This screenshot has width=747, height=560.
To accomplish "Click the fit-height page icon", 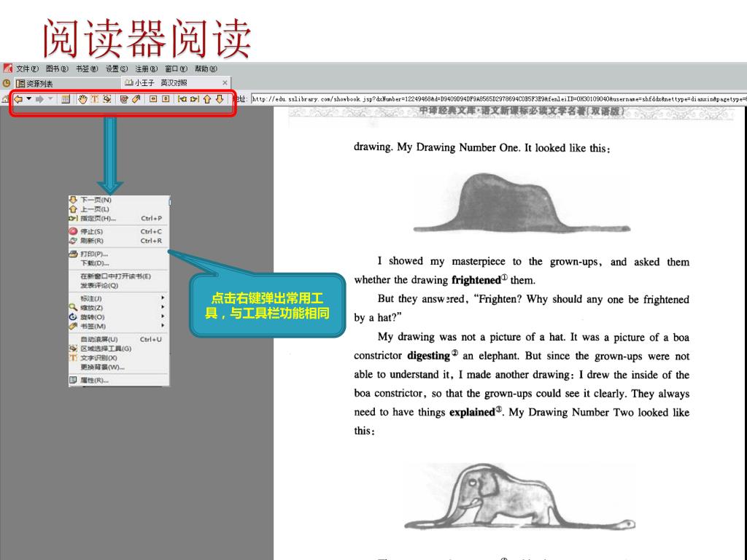I will (x=166, y=99).
